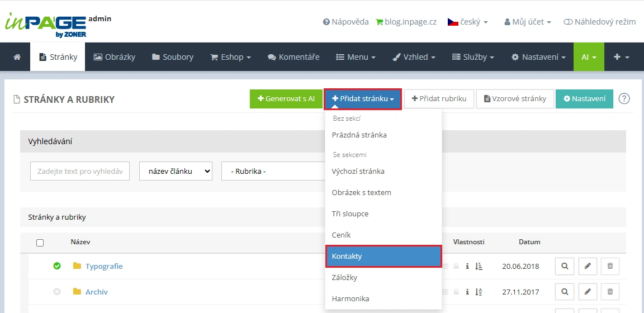
Task: Open the plus menu in navigation bar
Action: 621,57
